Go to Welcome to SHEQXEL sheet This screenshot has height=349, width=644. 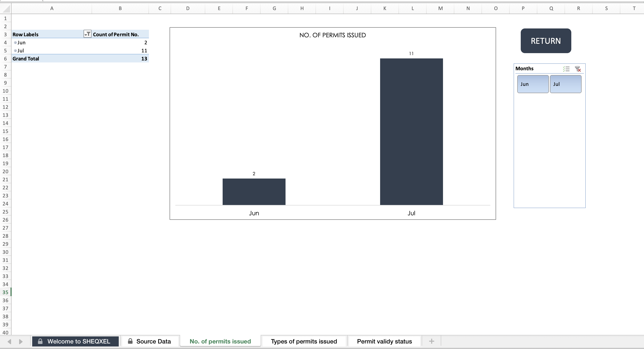tap(75, 341)
